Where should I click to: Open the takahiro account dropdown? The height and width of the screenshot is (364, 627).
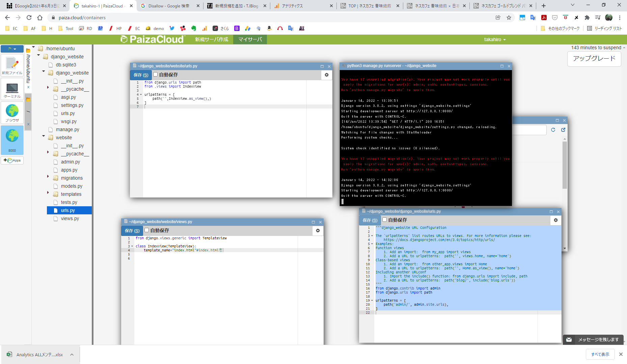pyautogui.click(x=495, y=39)
